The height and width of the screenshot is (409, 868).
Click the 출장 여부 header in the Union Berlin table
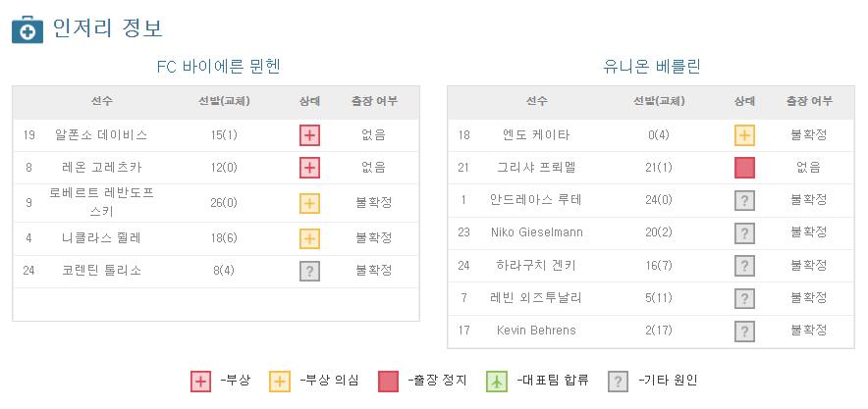click(x=809, y=101)
